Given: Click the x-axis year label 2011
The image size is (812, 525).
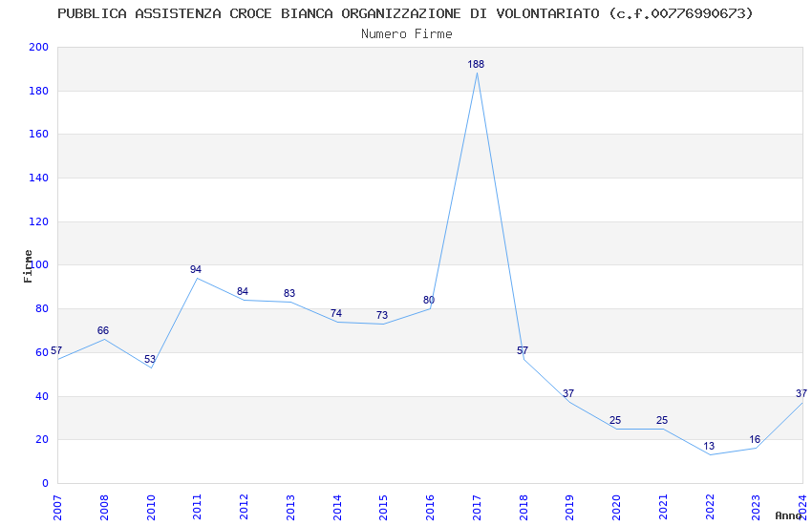Looking at the screenshot, I should coord(198,507).
